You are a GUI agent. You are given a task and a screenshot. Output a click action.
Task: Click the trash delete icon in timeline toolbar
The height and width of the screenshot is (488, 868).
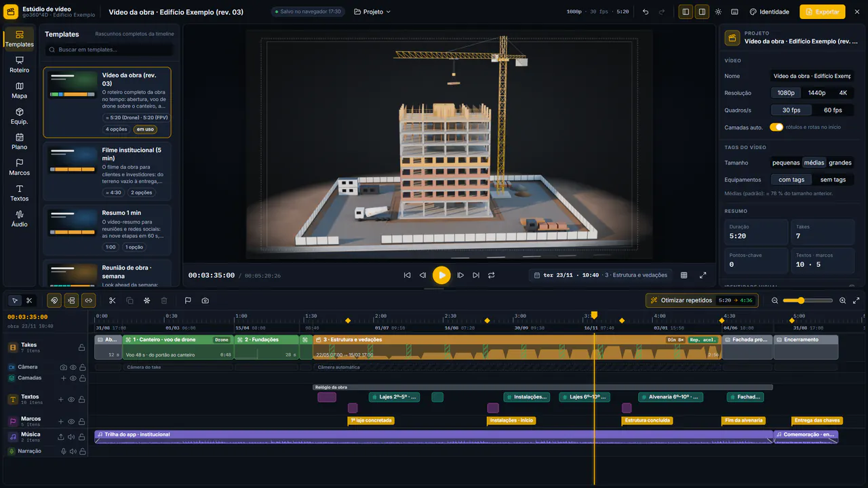164,300
